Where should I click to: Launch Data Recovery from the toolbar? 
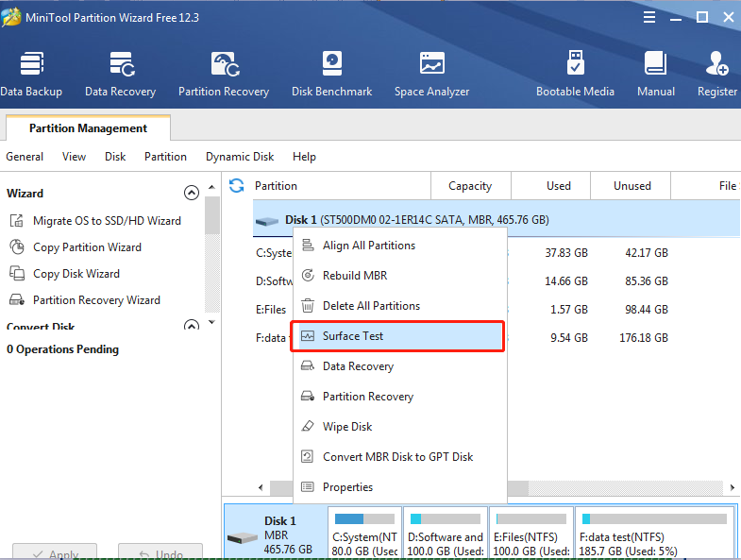[120, 74]
